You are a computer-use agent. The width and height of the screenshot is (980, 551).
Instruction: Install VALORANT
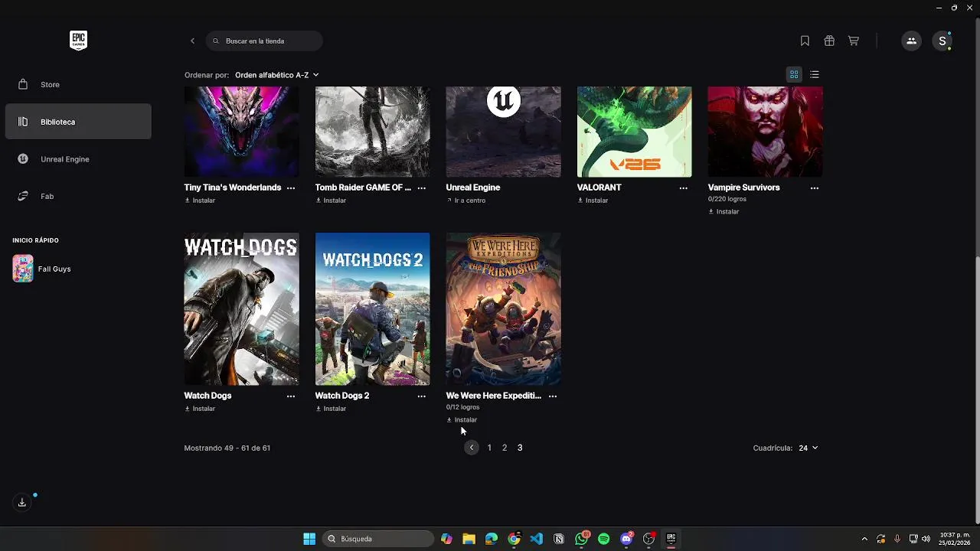click(593, 201)
